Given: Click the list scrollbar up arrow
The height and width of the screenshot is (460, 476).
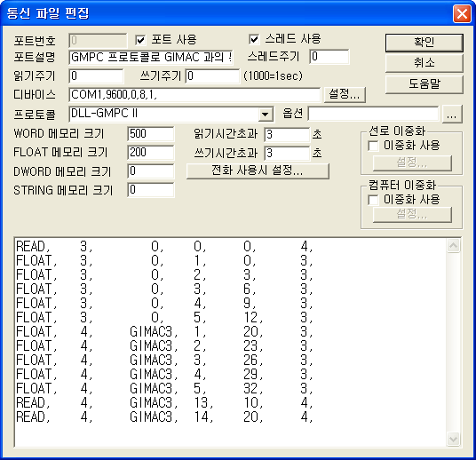Looking at the screenshot, I should [x=453, y=246].
